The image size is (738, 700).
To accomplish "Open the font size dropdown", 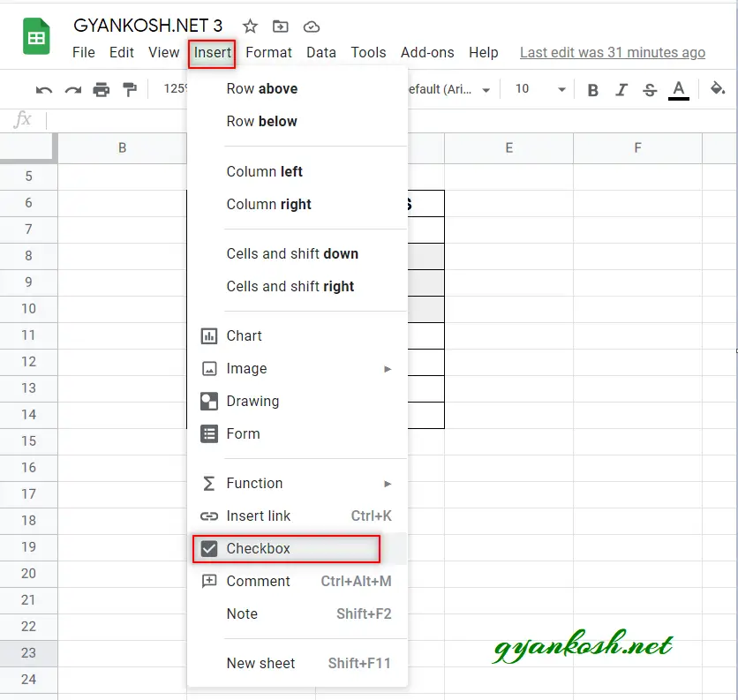I will click(x=540, y=89).
